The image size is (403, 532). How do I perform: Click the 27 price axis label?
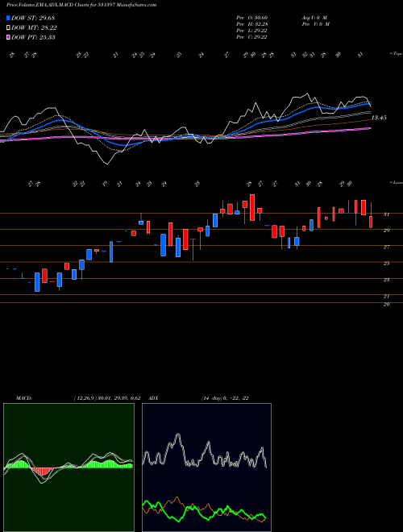point(386,247)
